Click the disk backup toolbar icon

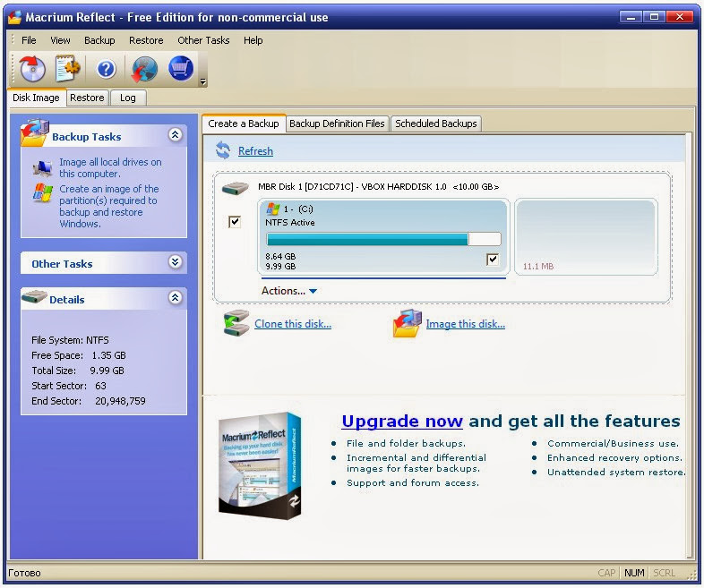point(33,68)
